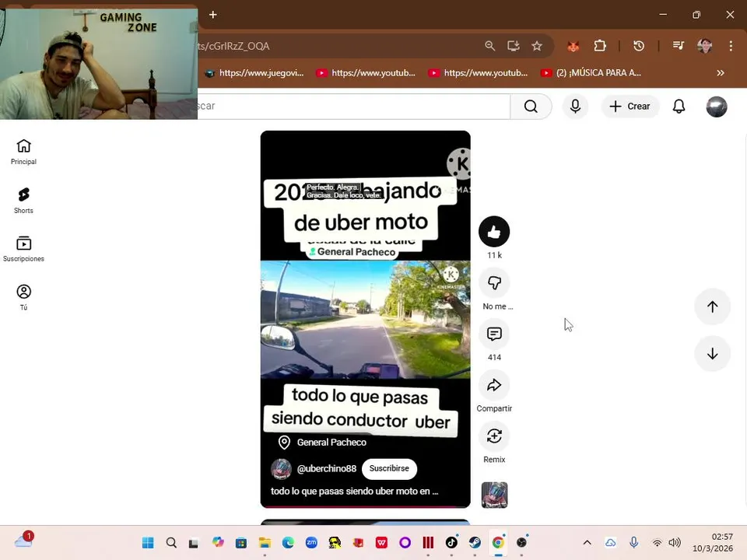
Task: Click the browser address bar URL
Action: [233, 46]
